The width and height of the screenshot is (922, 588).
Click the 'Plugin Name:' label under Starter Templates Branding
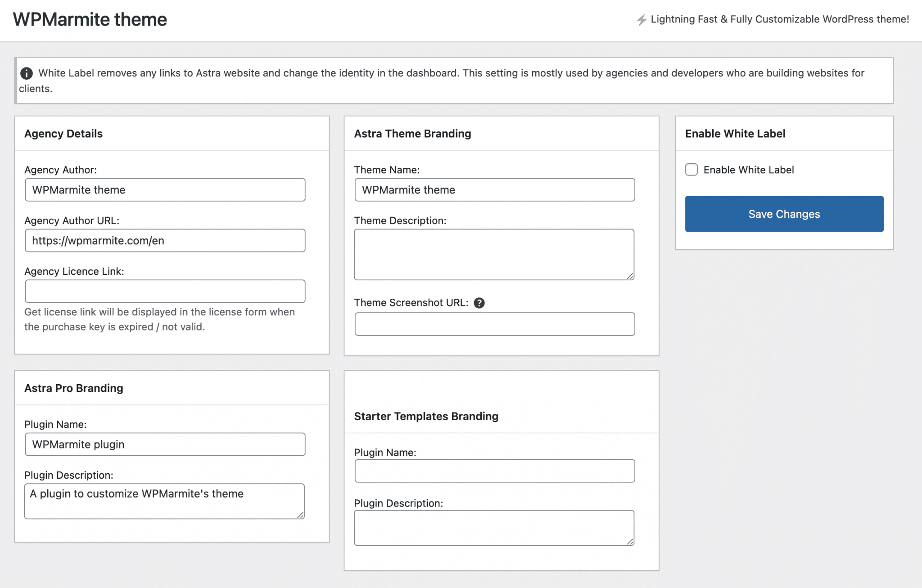pyautogui.click(x=385, y=453)
